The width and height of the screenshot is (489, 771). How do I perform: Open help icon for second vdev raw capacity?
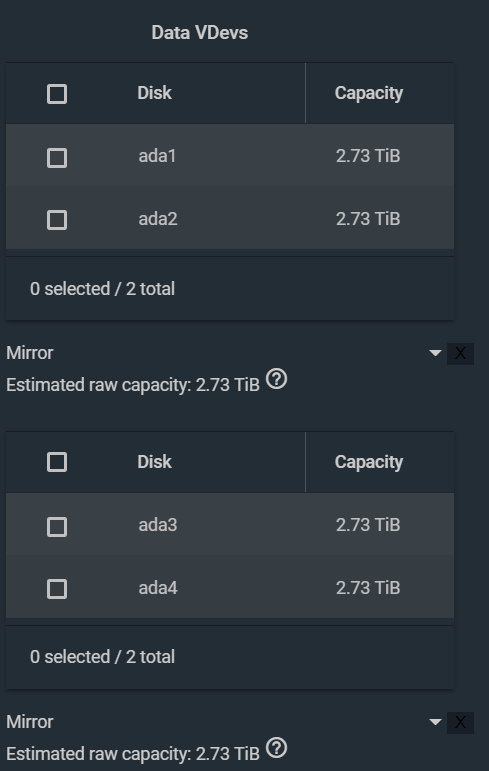[276, 748]
